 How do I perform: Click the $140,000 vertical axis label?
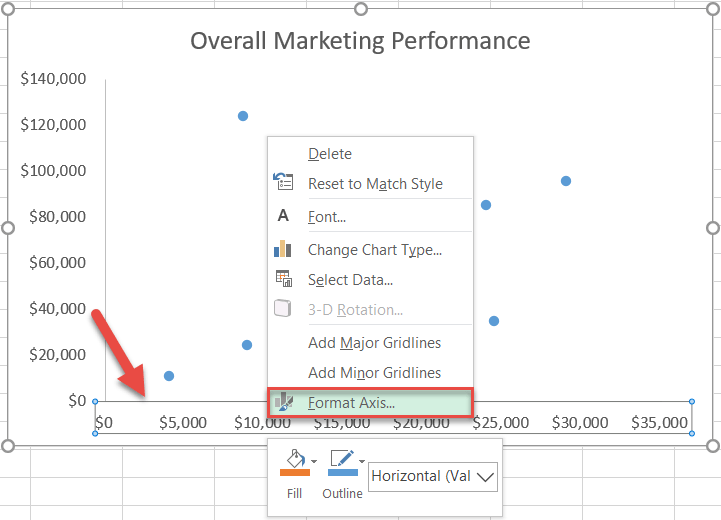click(x=53, y=79)
